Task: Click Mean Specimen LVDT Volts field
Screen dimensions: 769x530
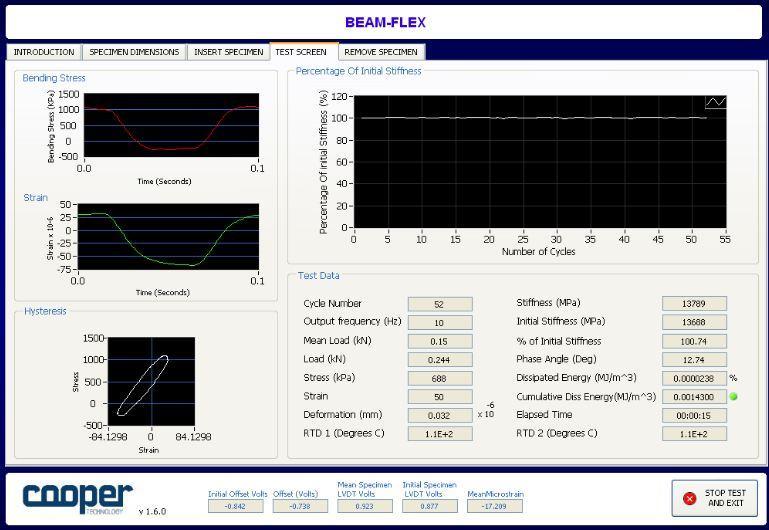Action: coord(364,506)
